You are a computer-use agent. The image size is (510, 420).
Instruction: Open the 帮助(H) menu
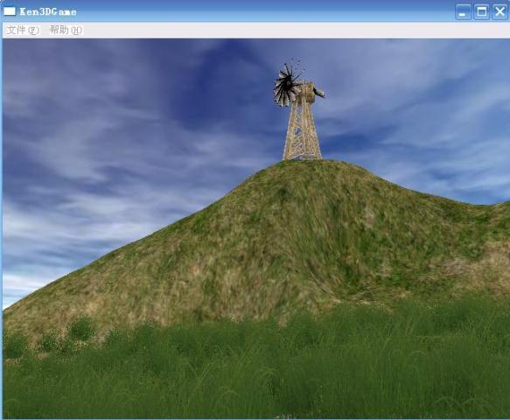click(x=66, y=31)
